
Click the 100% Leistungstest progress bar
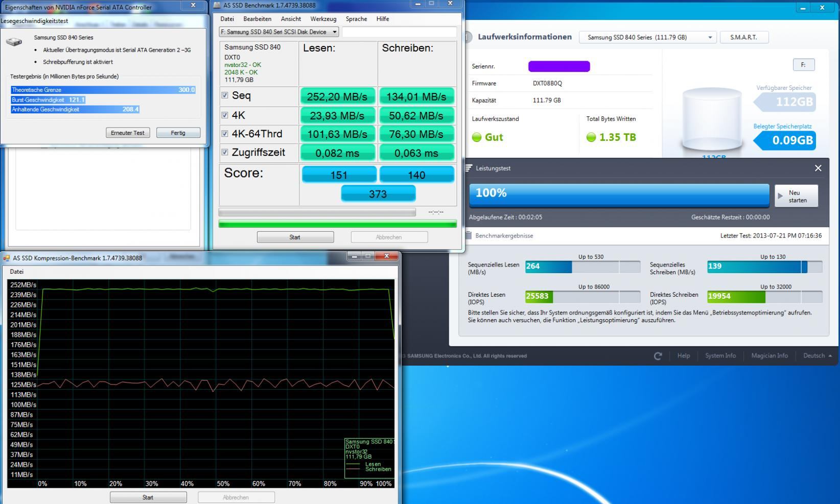tap(619, 195)
